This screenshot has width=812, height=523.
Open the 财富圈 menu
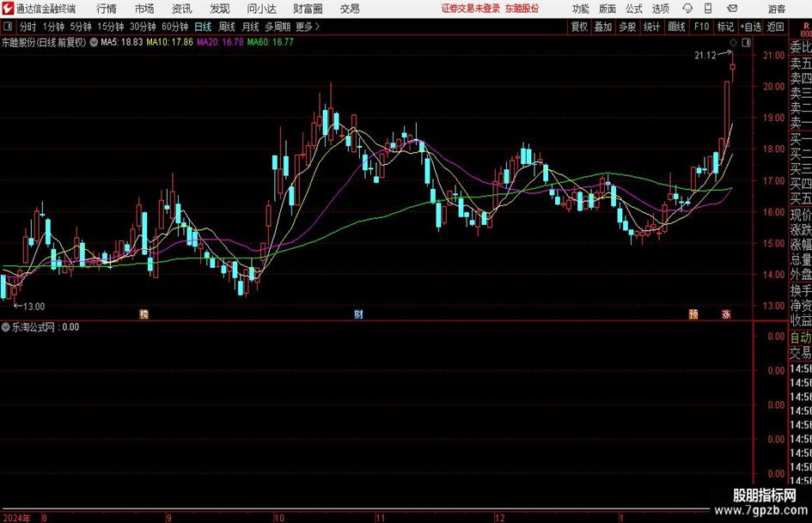pyautogui.click(x=308, y=9)
